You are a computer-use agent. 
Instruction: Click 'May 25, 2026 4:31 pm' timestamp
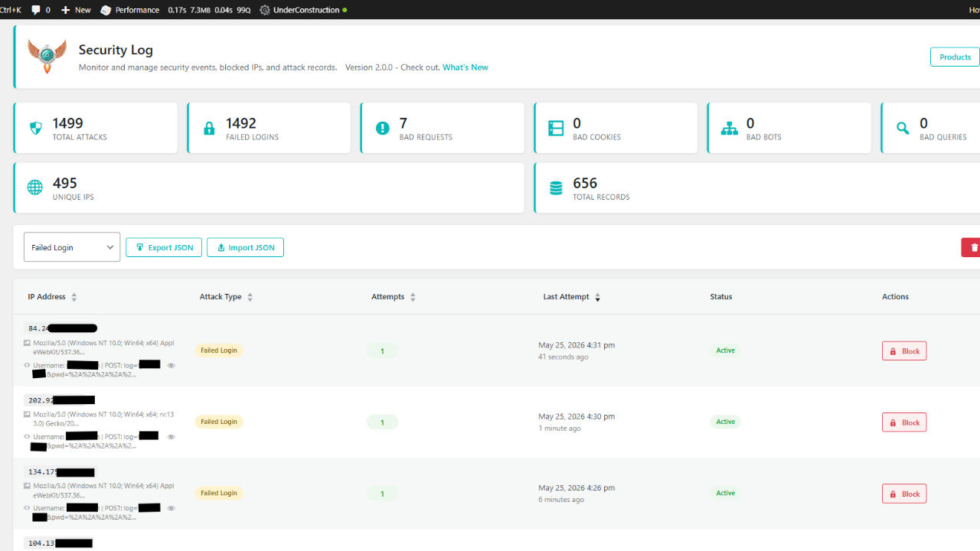[577, 345]
